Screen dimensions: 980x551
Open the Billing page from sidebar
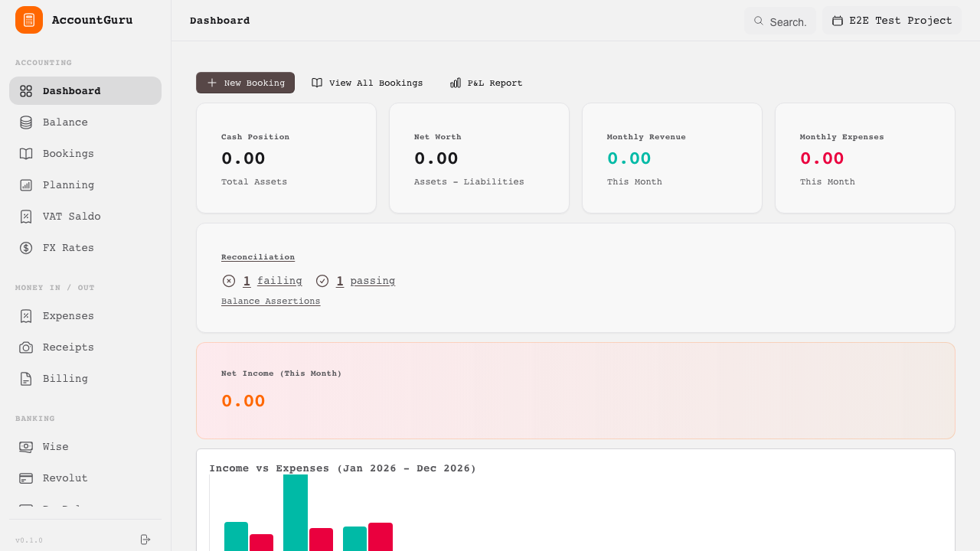[64, 378]
